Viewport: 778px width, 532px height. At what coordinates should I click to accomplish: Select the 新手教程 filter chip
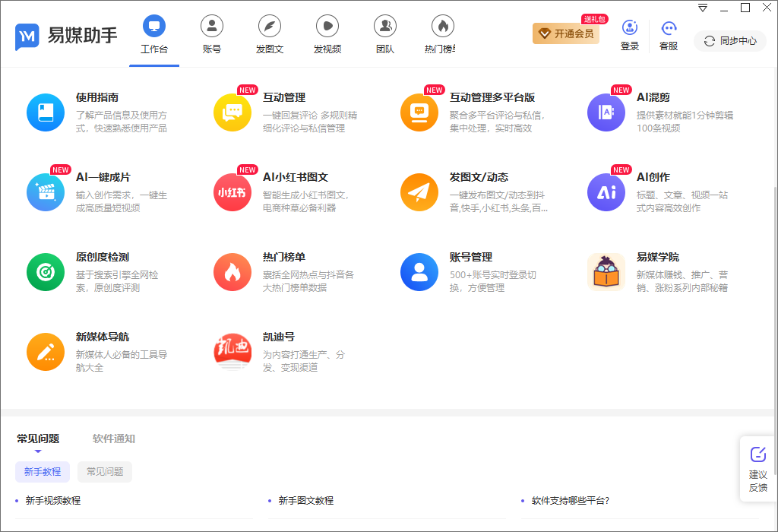43,471
